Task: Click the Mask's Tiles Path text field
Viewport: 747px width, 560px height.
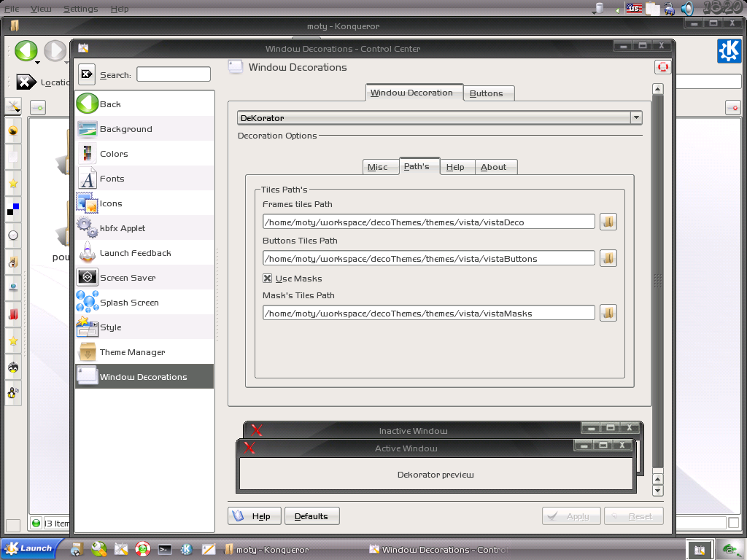Action: click(429, 313)
